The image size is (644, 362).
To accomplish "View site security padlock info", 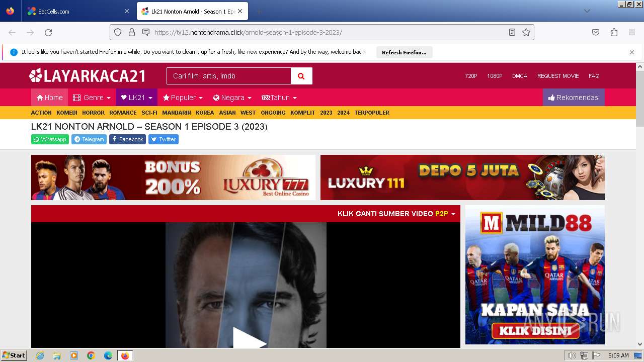I will (x=132, y=32).
